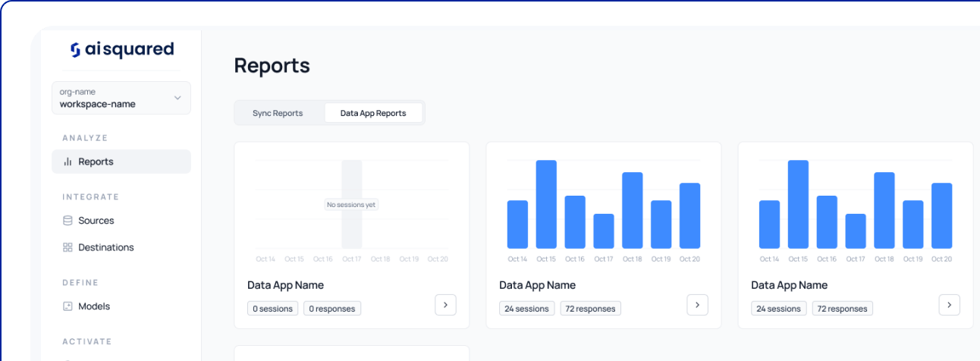Click the Models icon in sidebar
This screenshot has width=980, height=361.
(68, 306)
